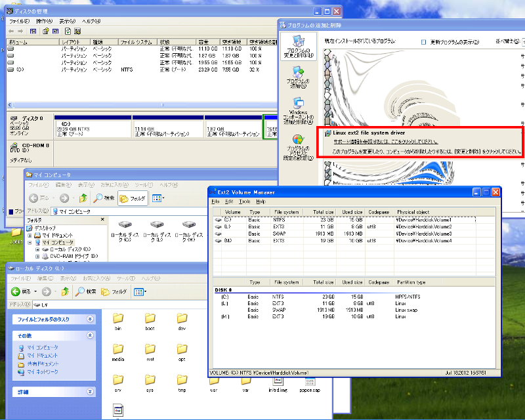Toggle Folders button in Local Disk (L:) toolbar
This screenshot has width=525, height=420.
point(114,292)
